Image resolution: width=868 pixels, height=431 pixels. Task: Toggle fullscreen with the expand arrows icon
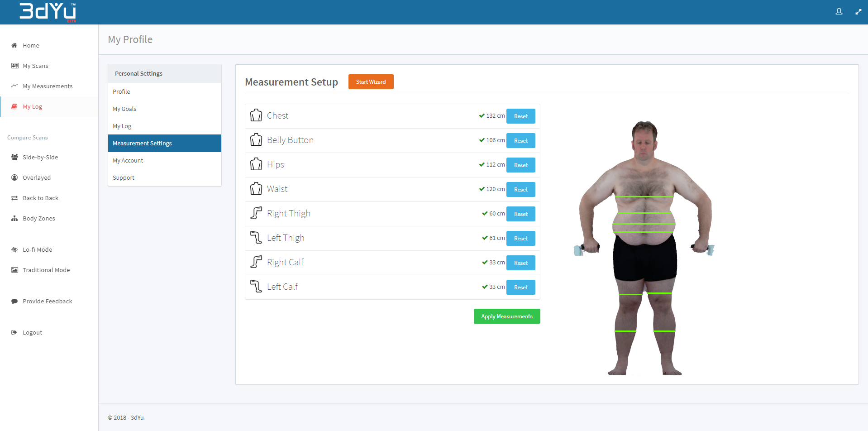pos(858,12)
